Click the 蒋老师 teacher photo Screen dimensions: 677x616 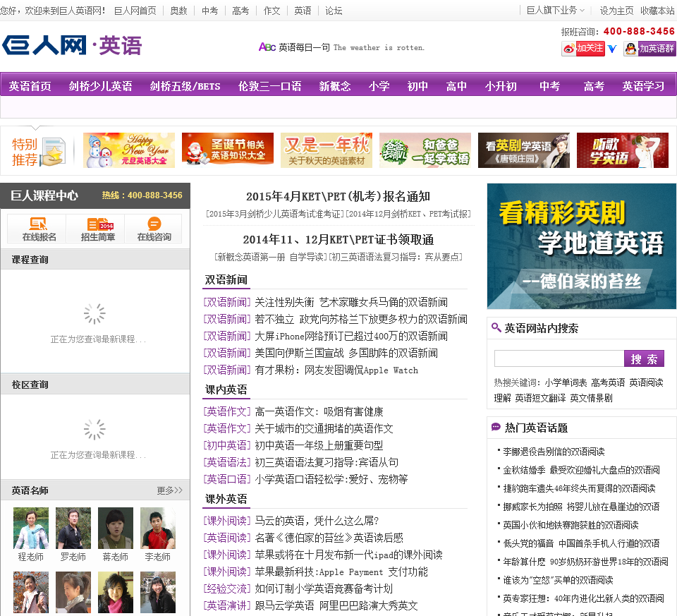click(115, 528)
